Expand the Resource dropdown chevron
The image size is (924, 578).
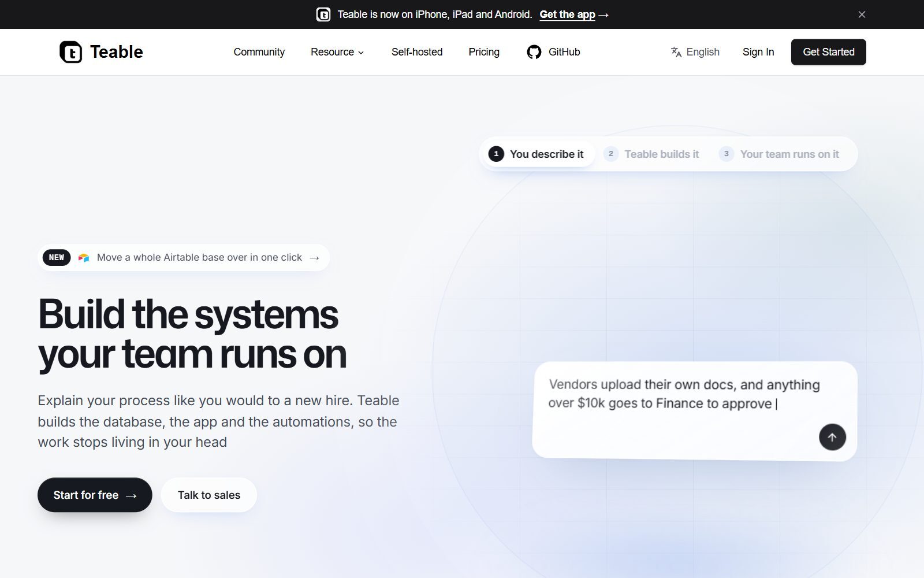[362, 53]
